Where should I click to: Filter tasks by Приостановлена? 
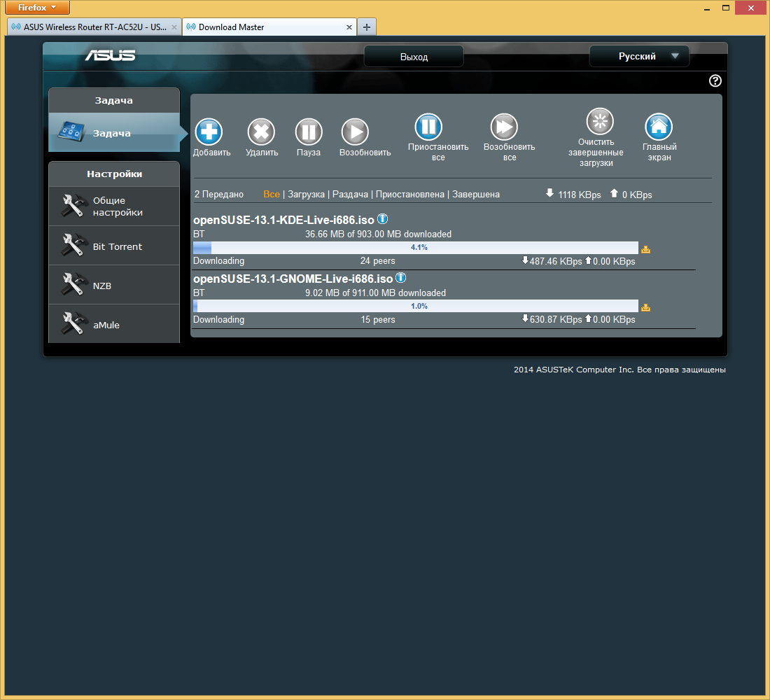coord(409,194)
